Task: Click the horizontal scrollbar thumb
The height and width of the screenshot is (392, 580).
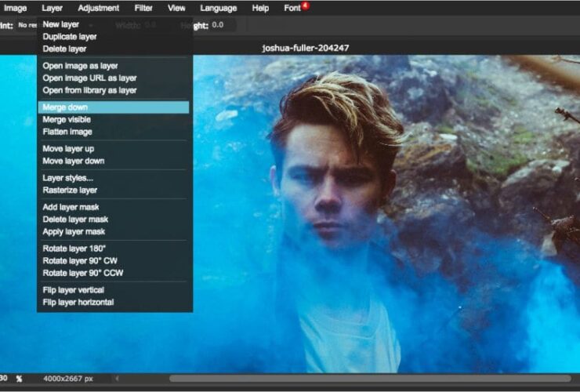Action: point(370,379)
